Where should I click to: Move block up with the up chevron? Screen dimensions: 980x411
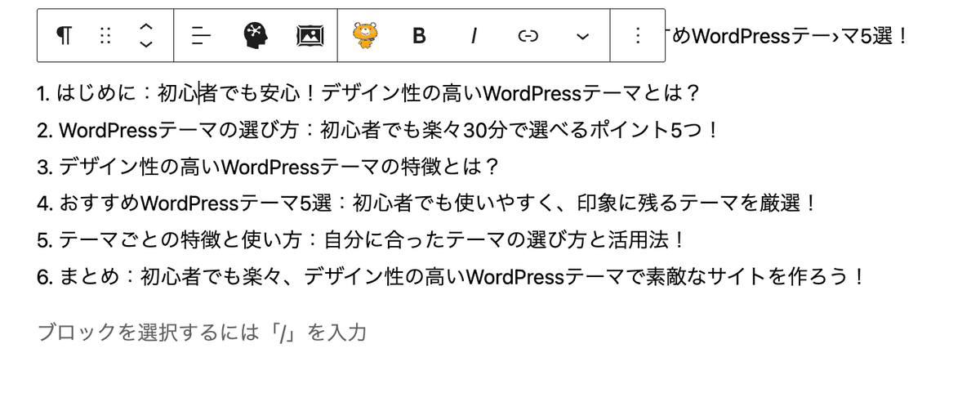[x=145, y=27]
